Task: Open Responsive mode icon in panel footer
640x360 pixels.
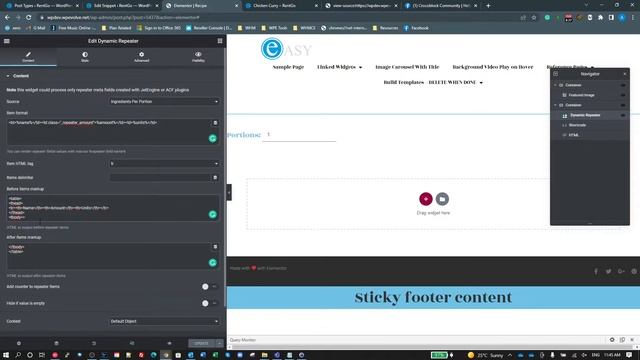Action: [131, 343]
